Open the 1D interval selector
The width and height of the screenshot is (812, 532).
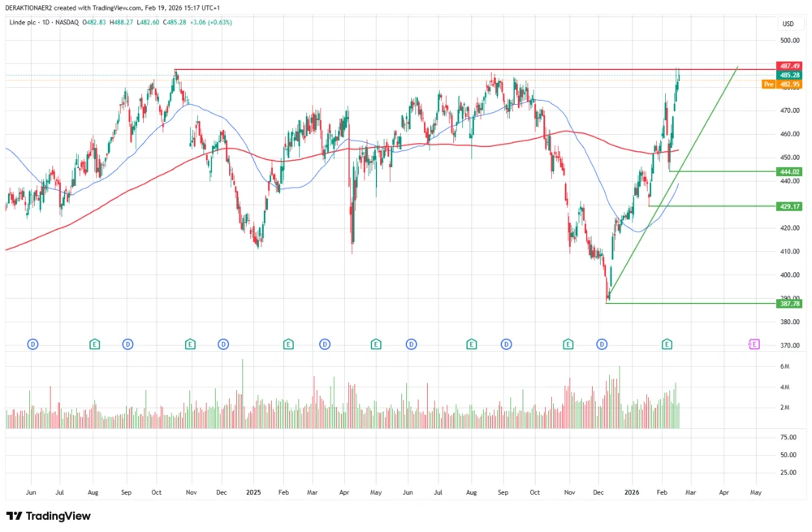coord(45,24)
